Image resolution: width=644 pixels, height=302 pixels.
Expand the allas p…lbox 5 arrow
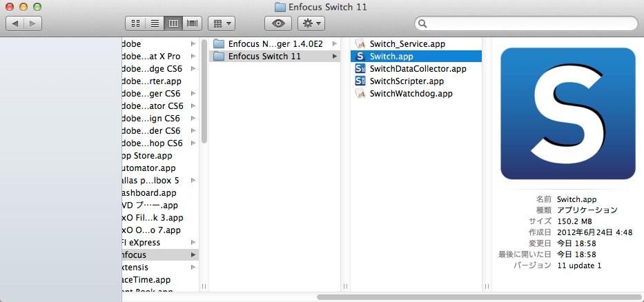click(x=193, y=180)
